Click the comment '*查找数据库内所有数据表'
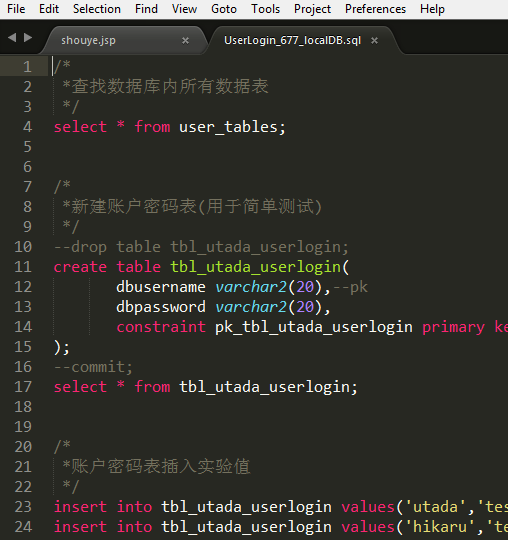The width and height of the screenshot is (508, 540). click(x=165, y=86)
